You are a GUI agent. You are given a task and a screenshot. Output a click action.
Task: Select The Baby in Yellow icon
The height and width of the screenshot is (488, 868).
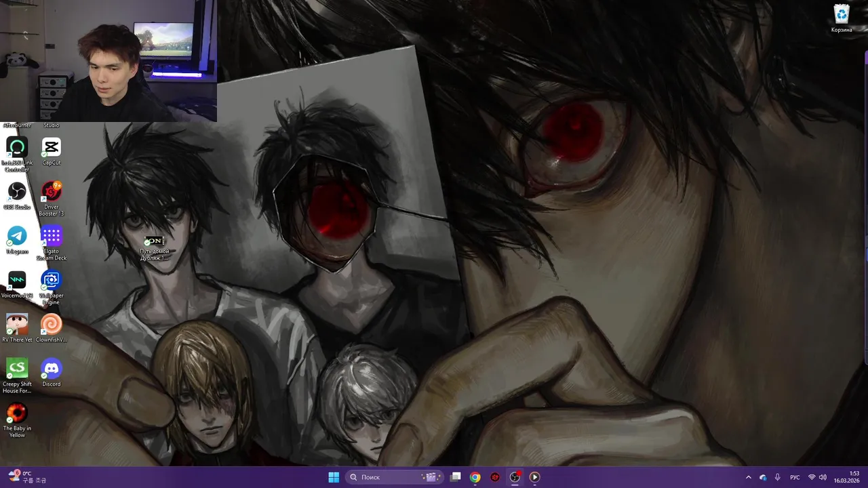tap(17, 420)
